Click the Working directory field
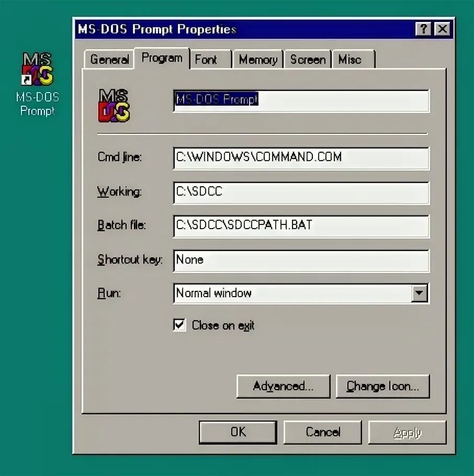Screen dimensions: 474x476 (x=301, y=193)
